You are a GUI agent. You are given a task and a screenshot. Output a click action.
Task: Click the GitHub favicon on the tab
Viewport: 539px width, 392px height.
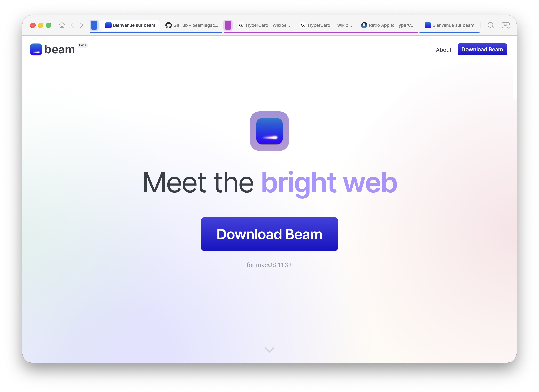[168, 25]
